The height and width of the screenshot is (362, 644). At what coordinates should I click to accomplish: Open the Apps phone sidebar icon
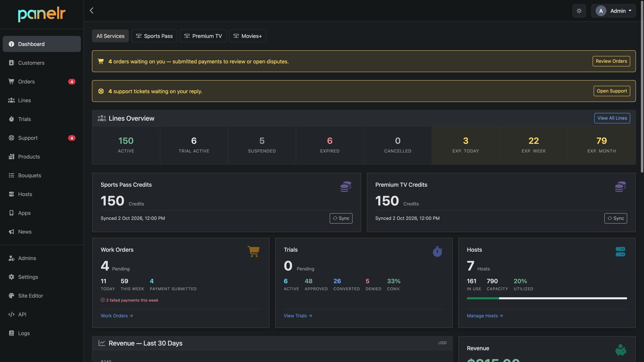(x=11, y=213)
